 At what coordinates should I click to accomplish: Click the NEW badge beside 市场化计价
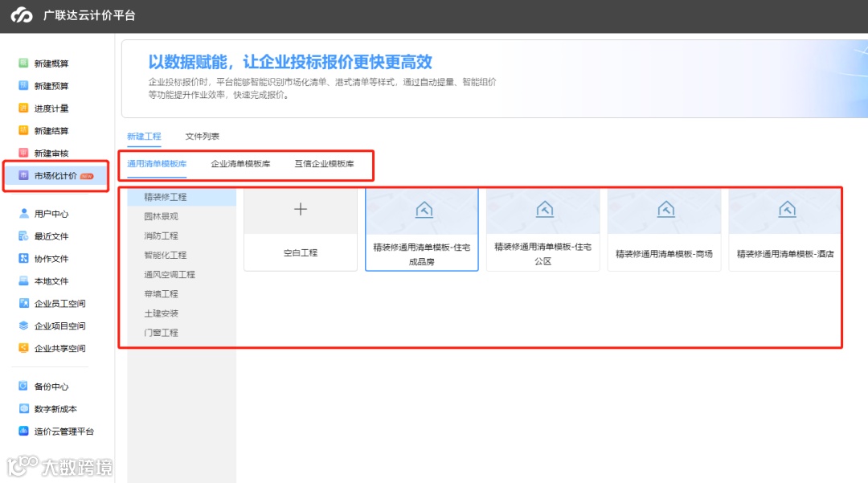(x=87, y=176)
